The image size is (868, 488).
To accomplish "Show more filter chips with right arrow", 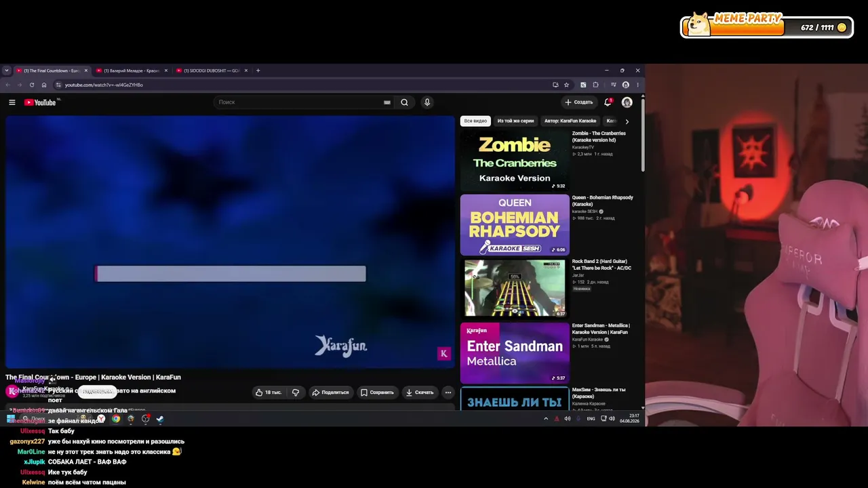I will click(x=627, y=121).
